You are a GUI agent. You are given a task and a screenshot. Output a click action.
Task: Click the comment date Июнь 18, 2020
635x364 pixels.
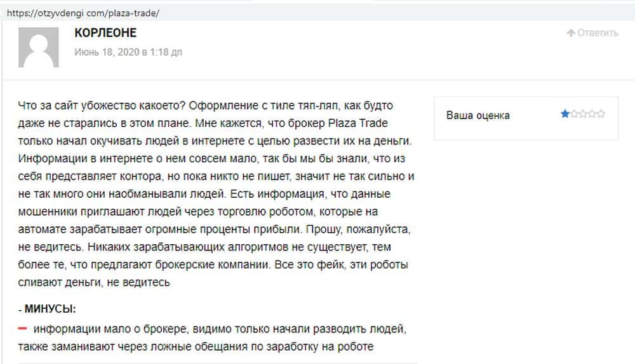pos(128,52)
